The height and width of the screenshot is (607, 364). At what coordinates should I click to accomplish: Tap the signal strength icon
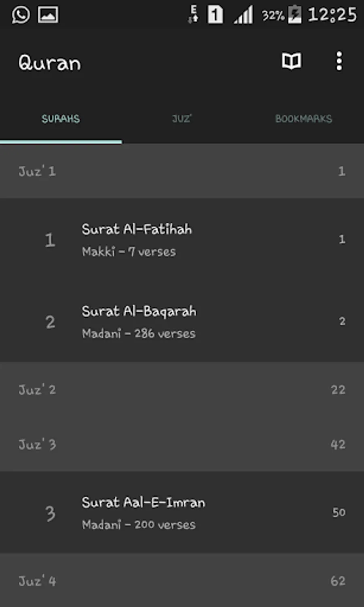(x=243, y=15)
